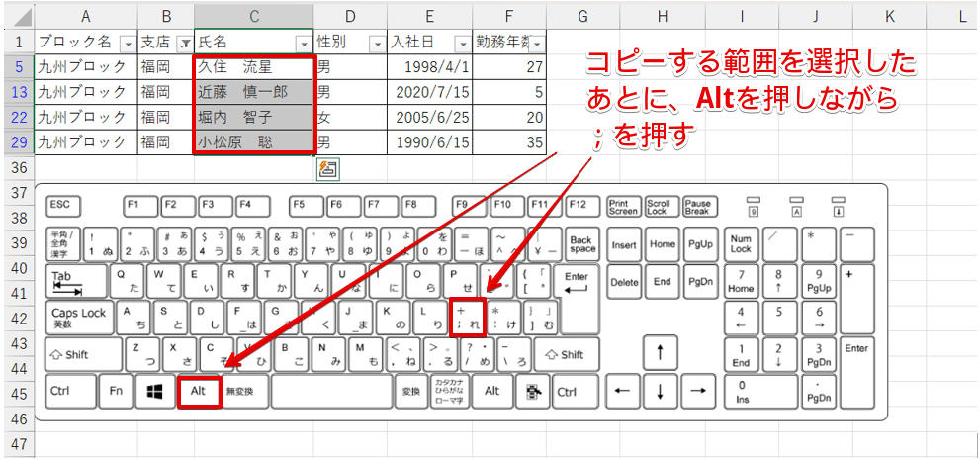Select column E header
The width and height of the screenshot is (980, 463).
(430, 17)
